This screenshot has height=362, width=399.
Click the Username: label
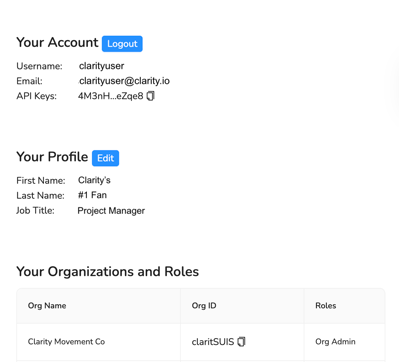(x=39, y=66)
